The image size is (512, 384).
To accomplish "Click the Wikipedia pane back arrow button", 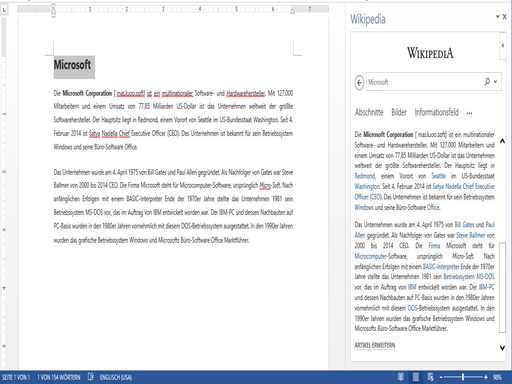I will 359,82.
